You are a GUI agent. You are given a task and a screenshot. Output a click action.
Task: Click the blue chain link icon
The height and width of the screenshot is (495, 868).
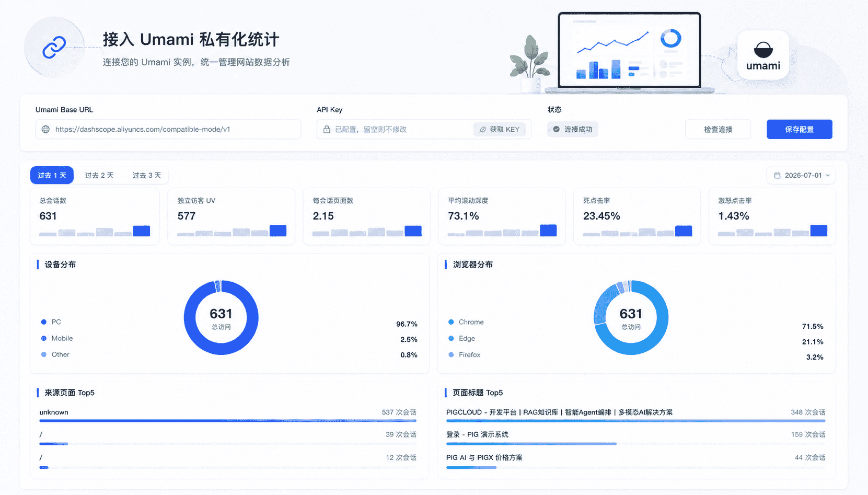coord(54,47)
